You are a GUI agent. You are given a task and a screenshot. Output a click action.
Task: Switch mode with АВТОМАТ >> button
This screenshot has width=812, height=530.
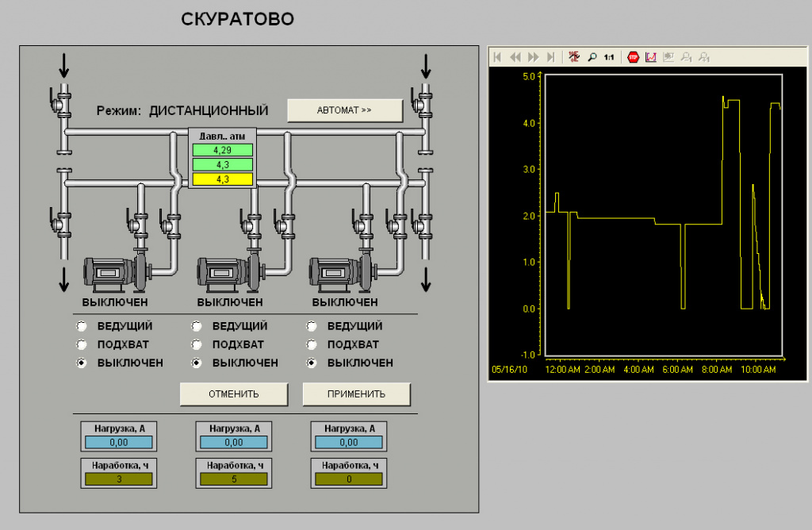click(345, 110)
